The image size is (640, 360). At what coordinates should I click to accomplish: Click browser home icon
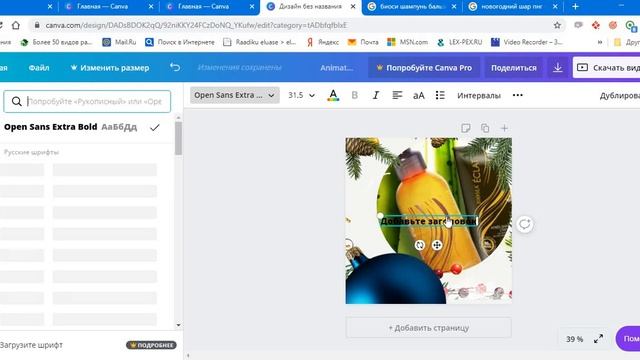tap(16, 25)
